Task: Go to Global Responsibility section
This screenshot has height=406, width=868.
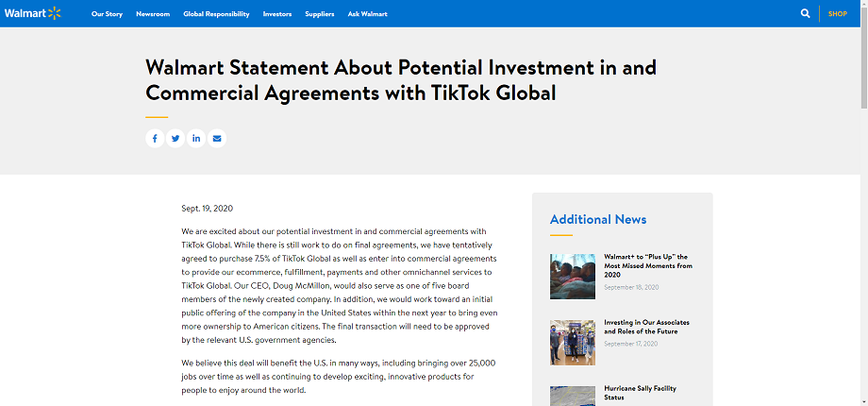Action: [216, 14]
